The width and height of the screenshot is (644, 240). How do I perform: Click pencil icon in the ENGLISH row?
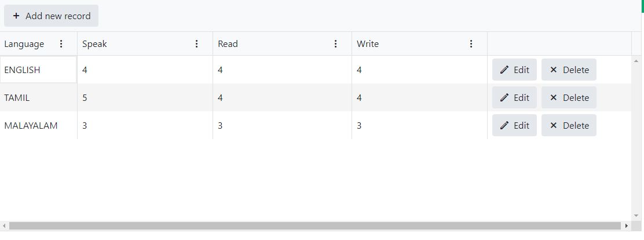pos(504,70)
